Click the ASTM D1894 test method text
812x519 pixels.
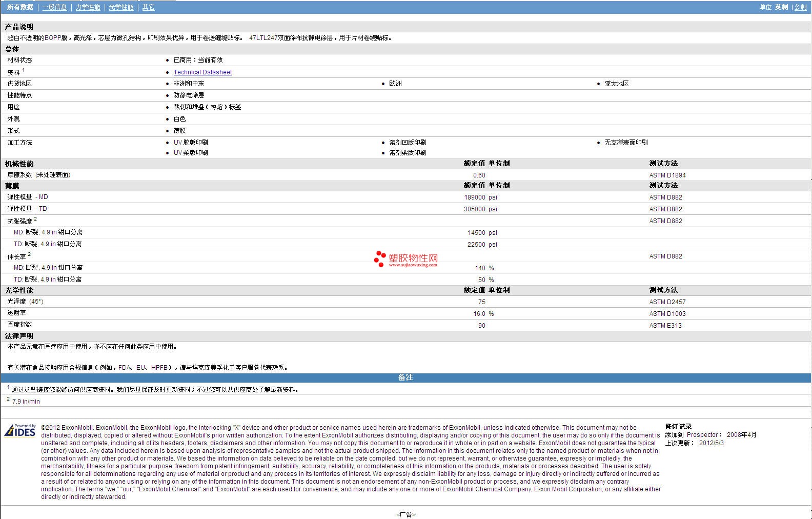pos(667,175)
